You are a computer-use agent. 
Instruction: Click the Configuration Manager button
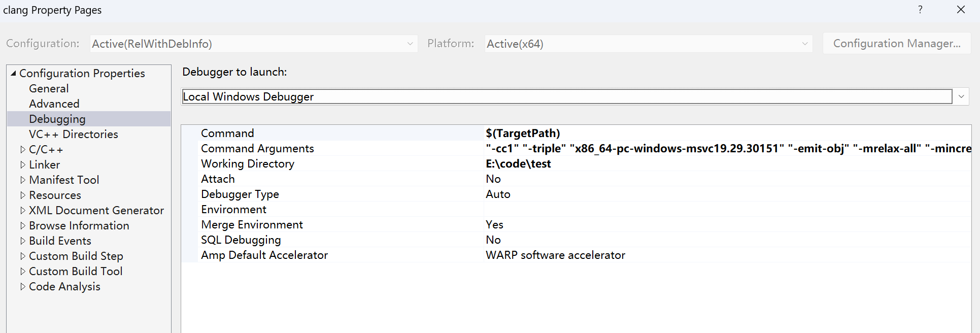coord(896,44)
